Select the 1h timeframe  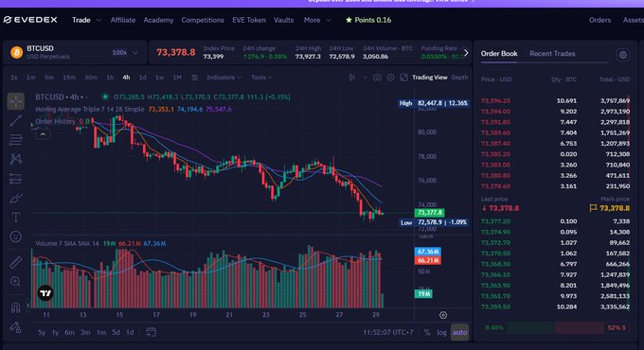point(110,78)
